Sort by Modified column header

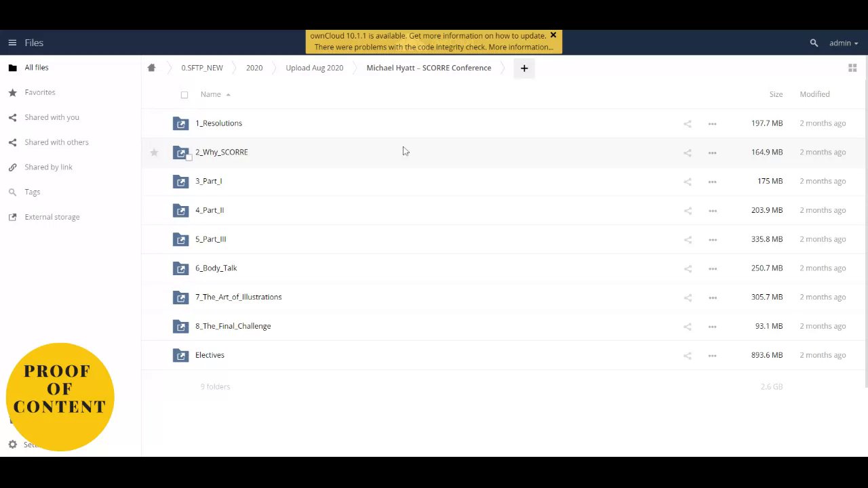(814, 94)
